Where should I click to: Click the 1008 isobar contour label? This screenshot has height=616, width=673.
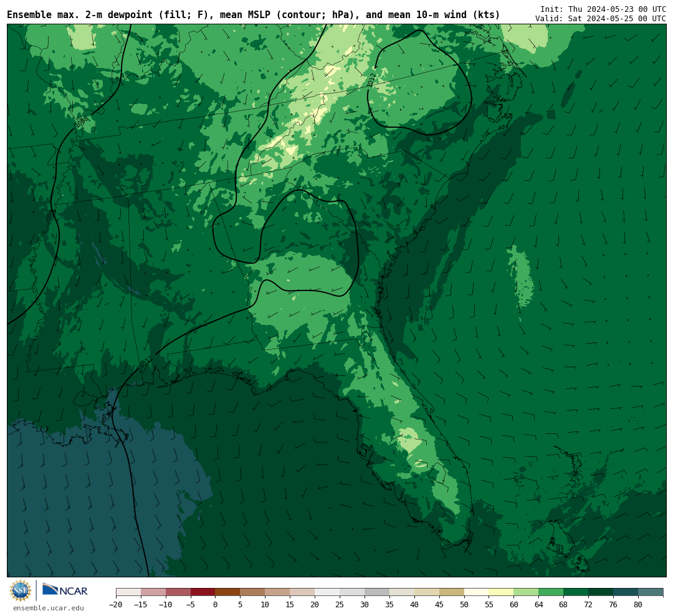click(x=82, y=122)
